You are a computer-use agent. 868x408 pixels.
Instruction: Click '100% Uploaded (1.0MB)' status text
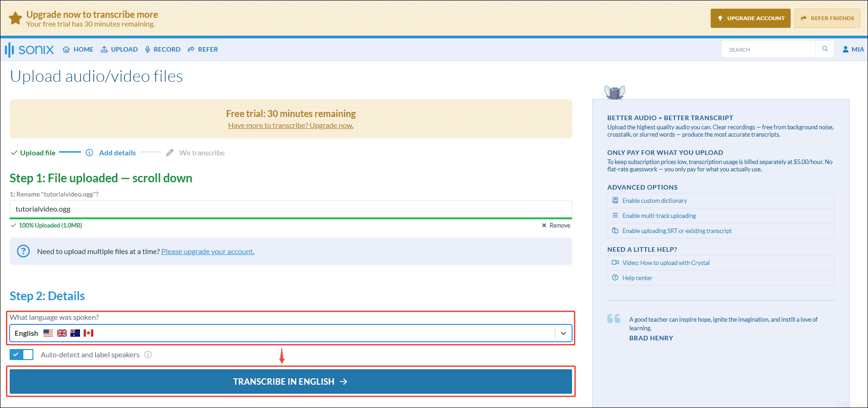[50, 225]
